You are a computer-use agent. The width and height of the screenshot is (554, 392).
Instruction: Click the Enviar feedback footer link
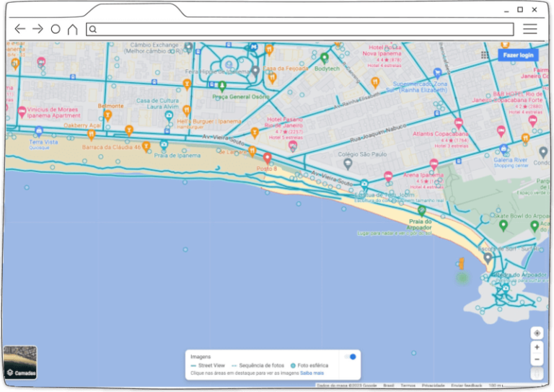pos(467,386)
